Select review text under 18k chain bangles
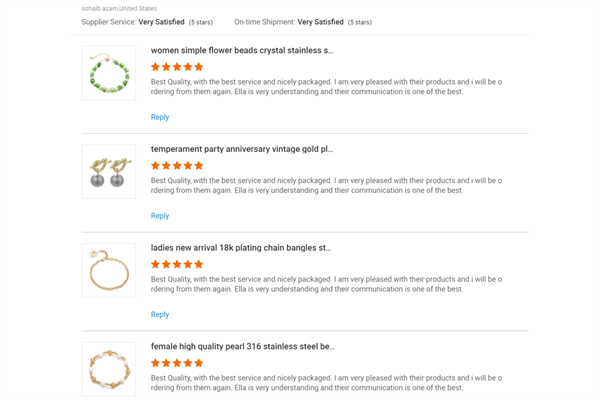600x400 pixels. [326, 284]
